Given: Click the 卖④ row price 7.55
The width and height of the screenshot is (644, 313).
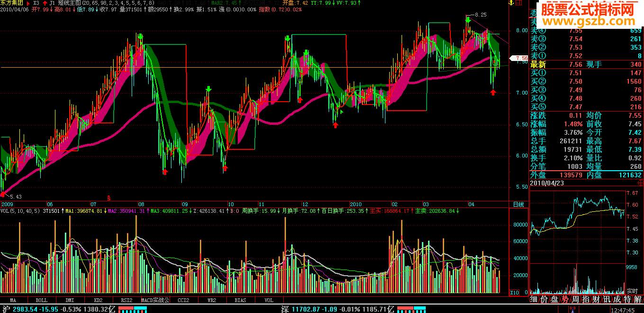Looking at the screenshot, I should point(576,31).
